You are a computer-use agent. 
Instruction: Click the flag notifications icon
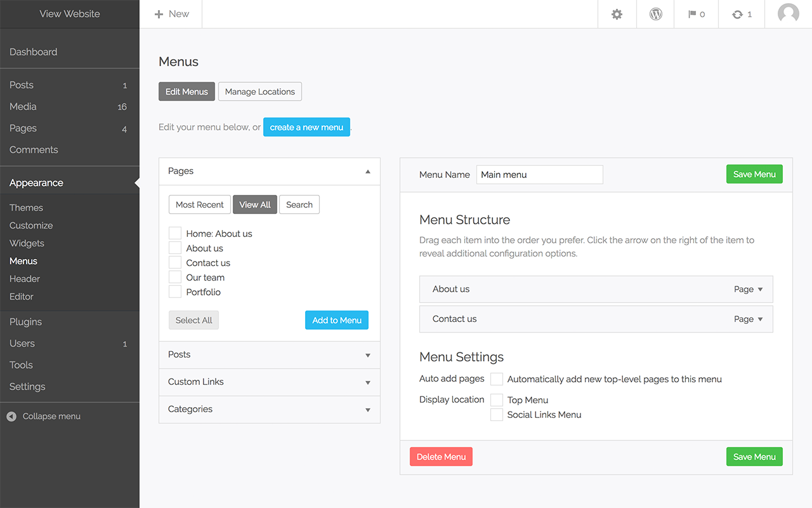point(693,14)
